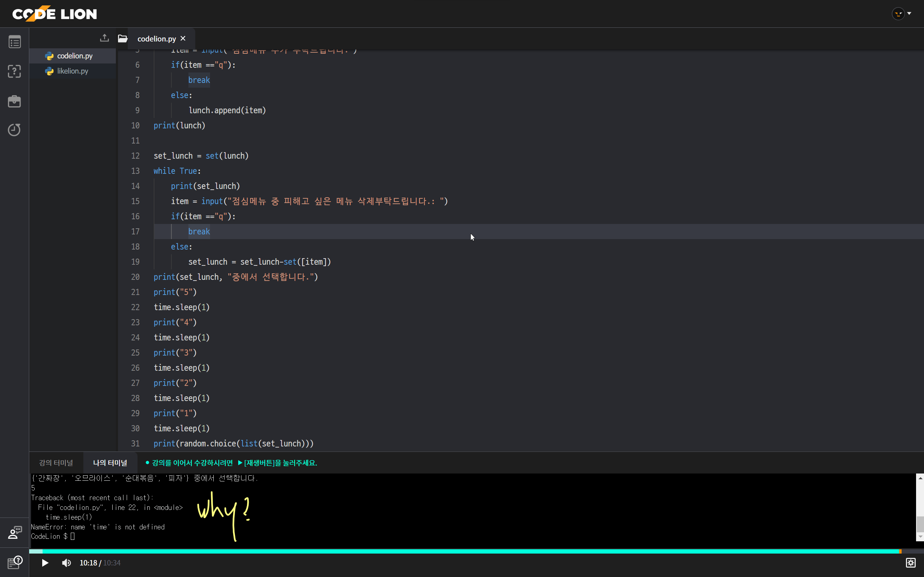Click the terminal scrollbar down arrow

click(x=920, y=537)
